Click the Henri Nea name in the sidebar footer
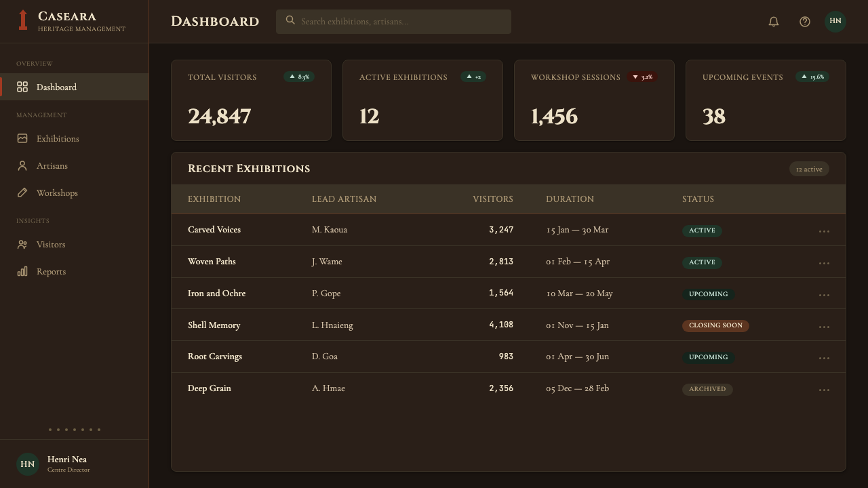This screenshot has width=868, height=488. pyautogui.click(x=67, y=459)
